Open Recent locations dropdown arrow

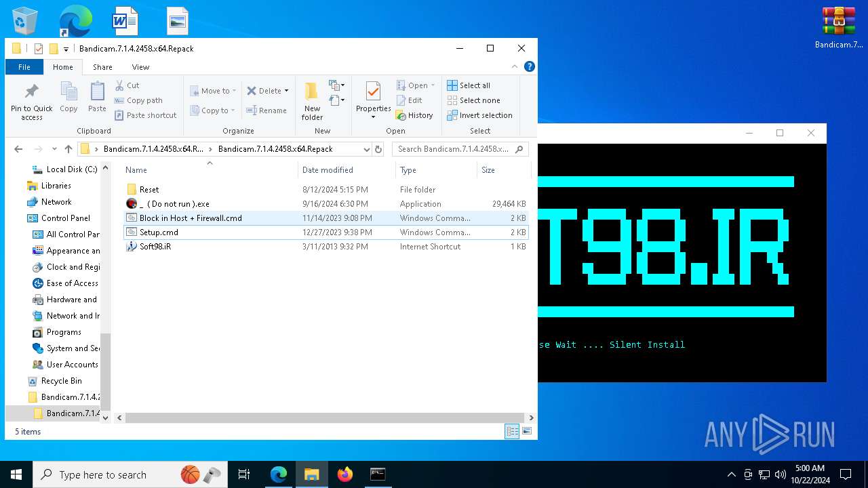54,149
